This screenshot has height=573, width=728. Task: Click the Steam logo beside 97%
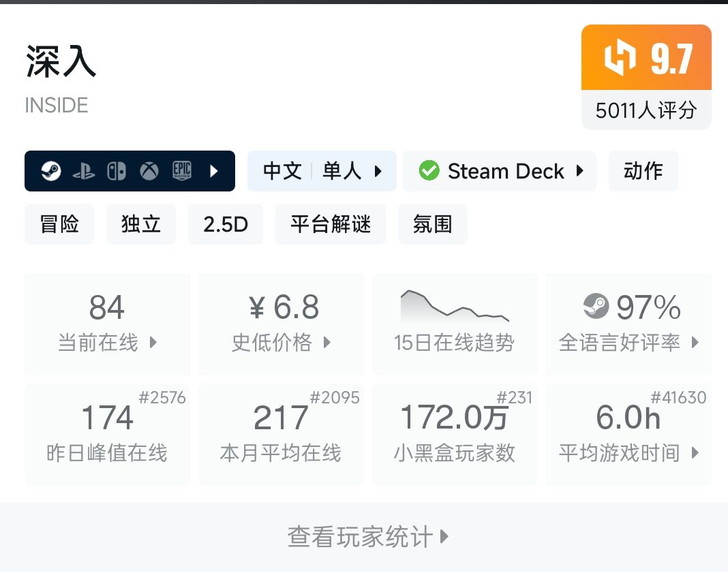(596, 307)
